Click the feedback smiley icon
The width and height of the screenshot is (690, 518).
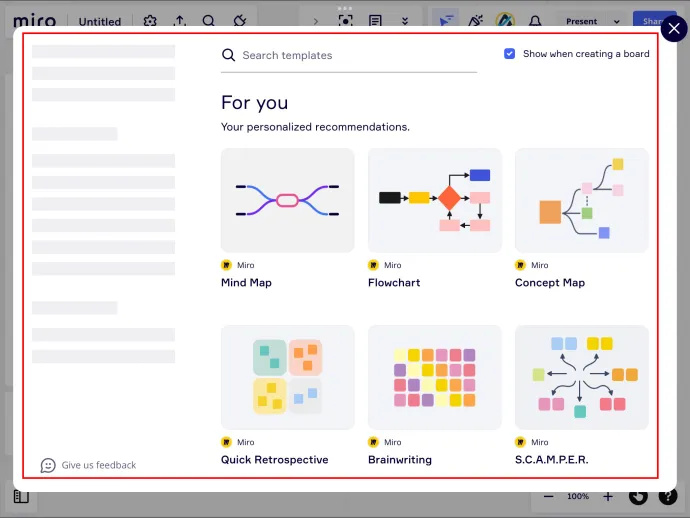point(48,465)
